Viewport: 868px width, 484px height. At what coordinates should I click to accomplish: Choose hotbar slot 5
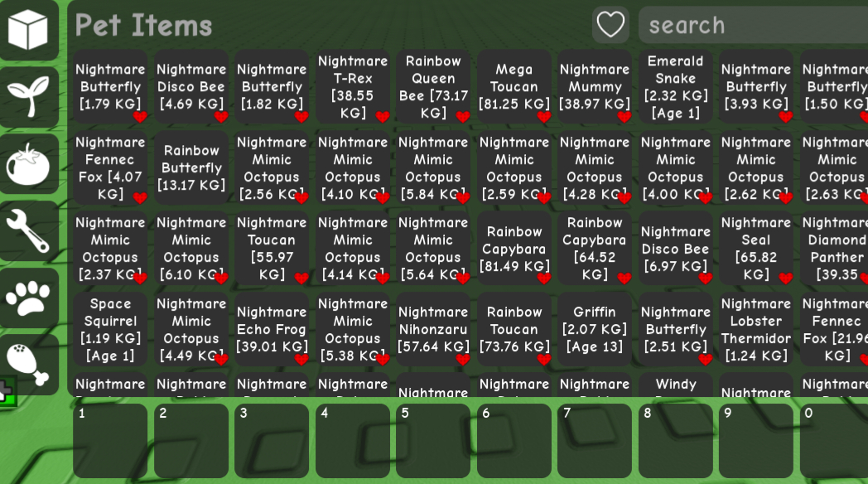[433, 441]
